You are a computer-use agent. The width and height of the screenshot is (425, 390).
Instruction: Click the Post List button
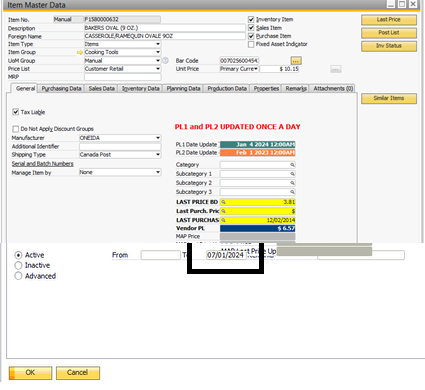(x=389, y=33)
